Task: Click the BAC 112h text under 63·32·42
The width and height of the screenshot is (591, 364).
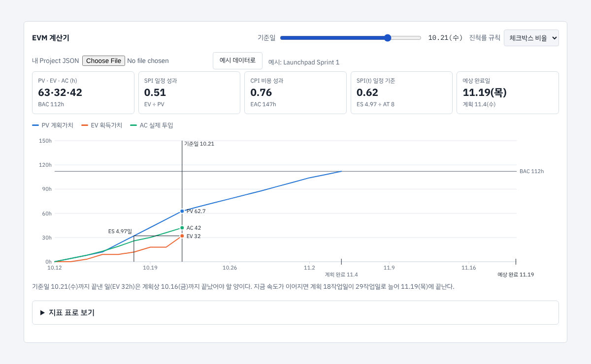Action: 51,104
